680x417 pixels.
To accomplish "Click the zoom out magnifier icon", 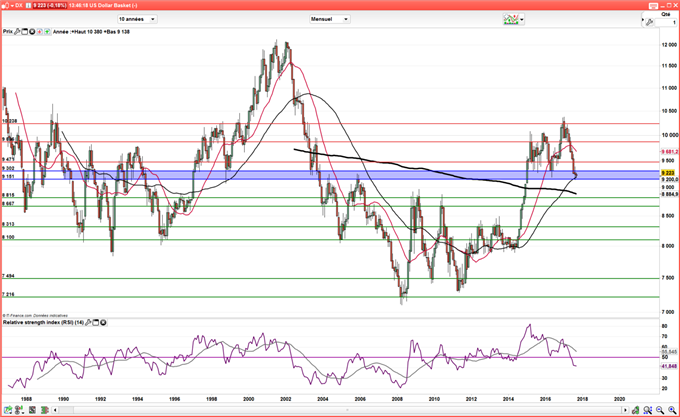I will coord(660,410).
